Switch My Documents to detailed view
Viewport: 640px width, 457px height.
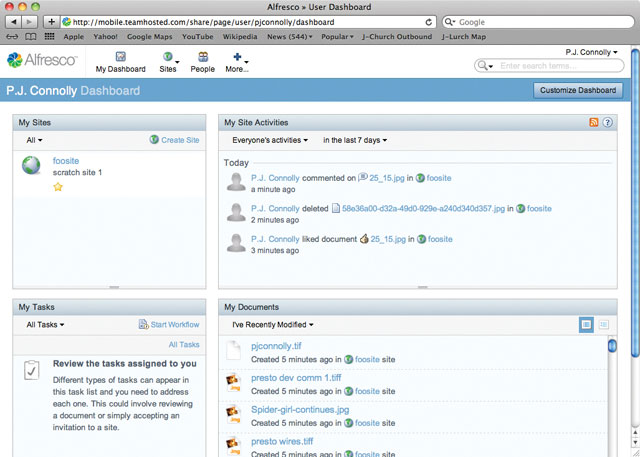tap(603, 325)
